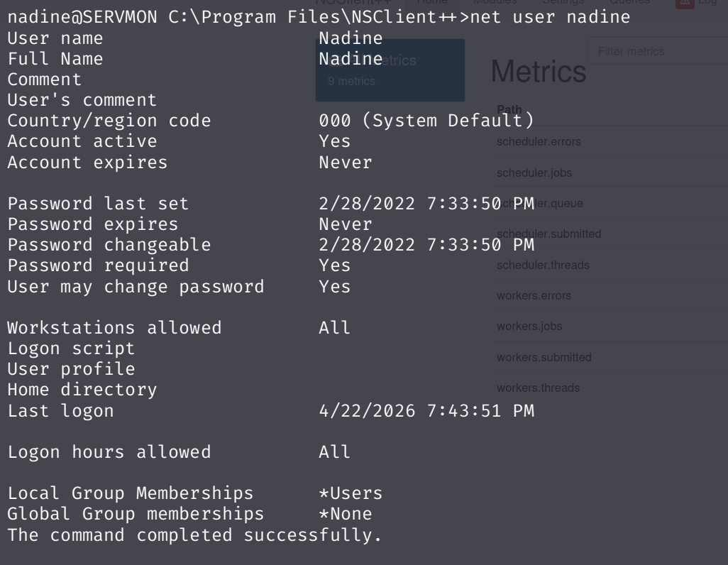Select the workers.submitted metric row
This screenshot has height=565, width=728.
[544, 357]
